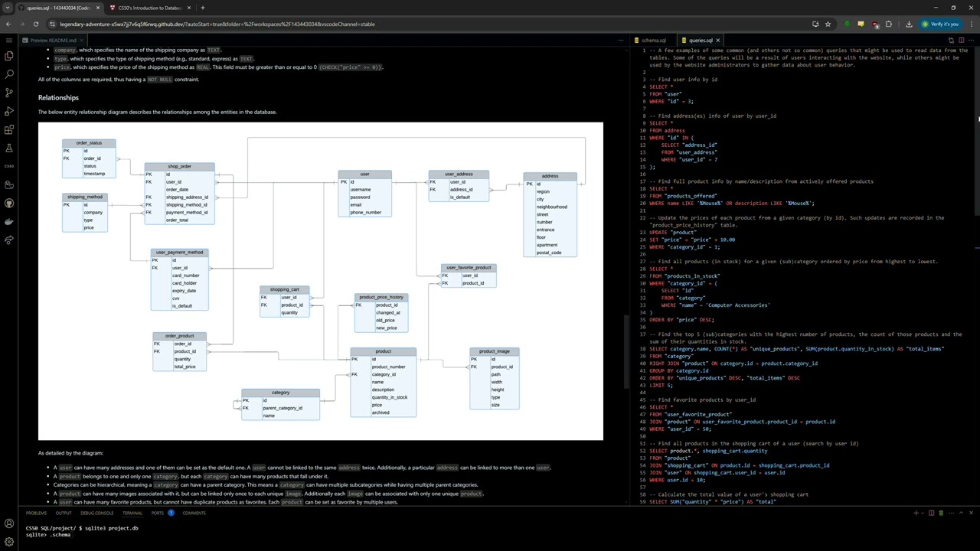Kill the terminal with trash icon

(x=941, y=513)
